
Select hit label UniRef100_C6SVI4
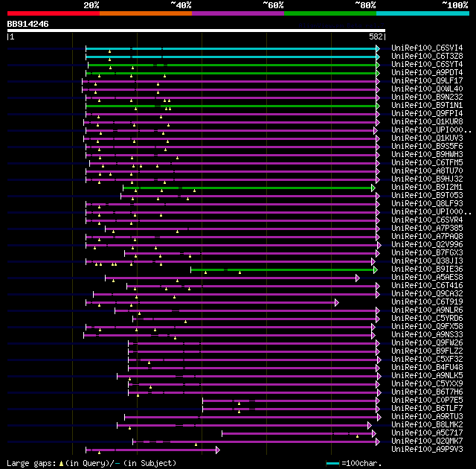coord(427,48)
